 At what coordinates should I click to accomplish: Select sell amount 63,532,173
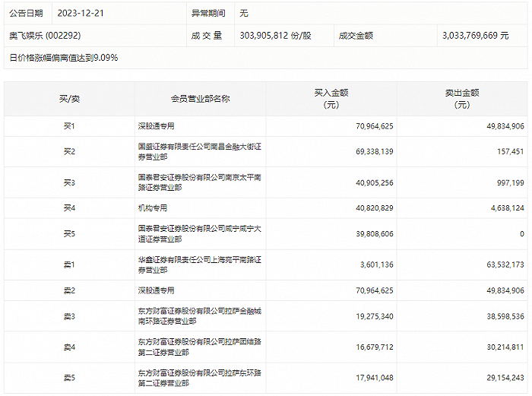[505, 265]
